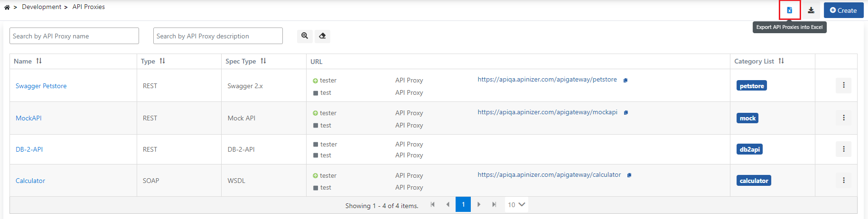
Task: Expand the page size dropdown showing 10
Action: click(x=516, y=205)
